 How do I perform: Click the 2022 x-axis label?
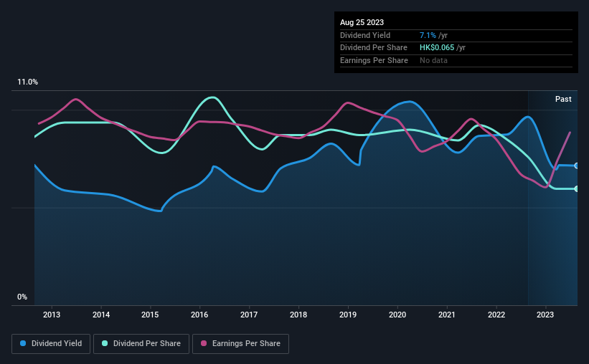496,315
